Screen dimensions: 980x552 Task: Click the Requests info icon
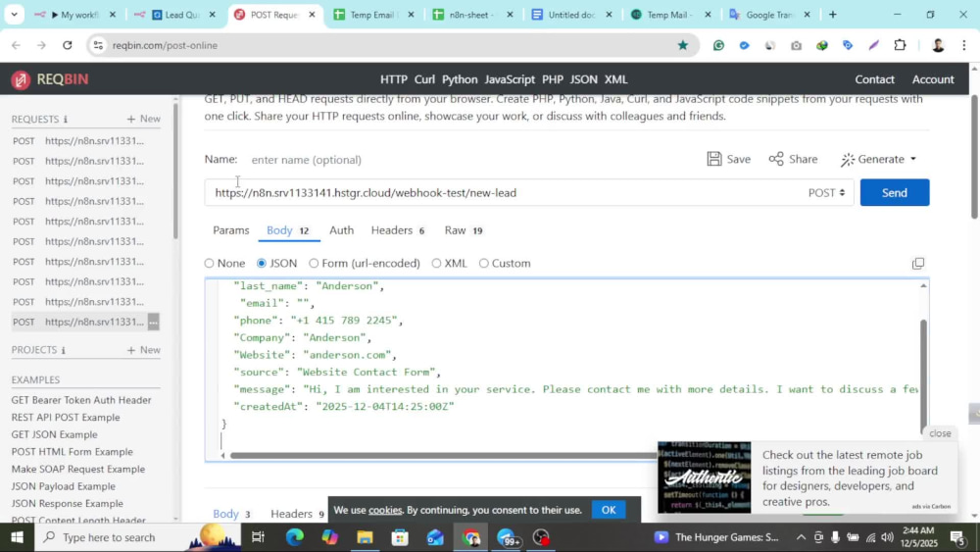[x=65, y=119]
